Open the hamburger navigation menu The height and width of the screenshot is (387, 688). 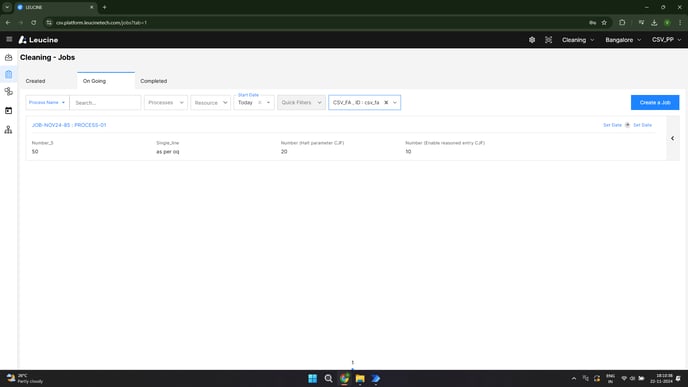pyautogui.click(x=9, y=39)
